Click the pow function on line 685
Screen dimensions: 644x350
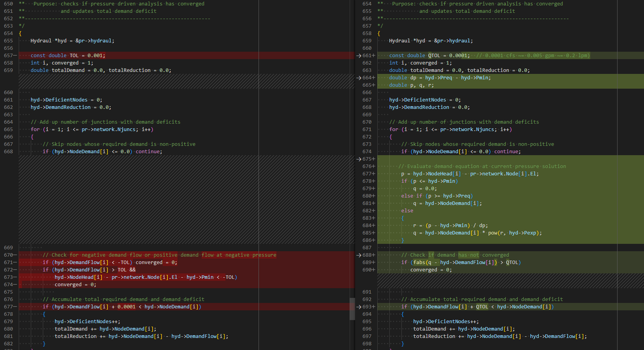pos(493,233)
